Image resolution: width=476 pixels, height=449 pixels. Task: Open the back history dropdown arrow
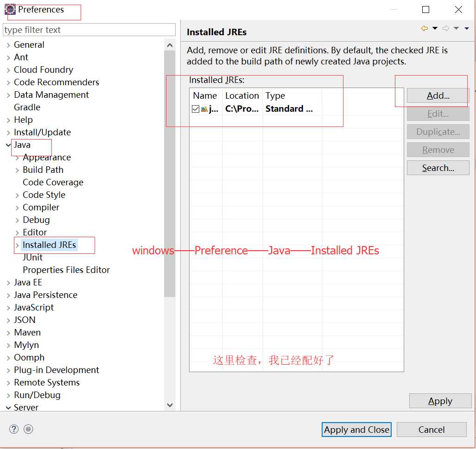(x=435, y=28)
